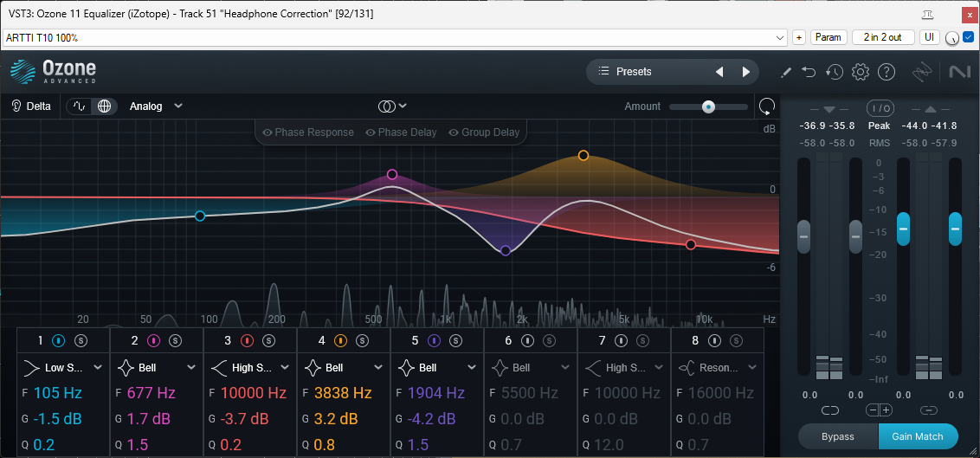980x458 pixels.
Task: Toggle band 4 power button
Action: tap(340, 340)
